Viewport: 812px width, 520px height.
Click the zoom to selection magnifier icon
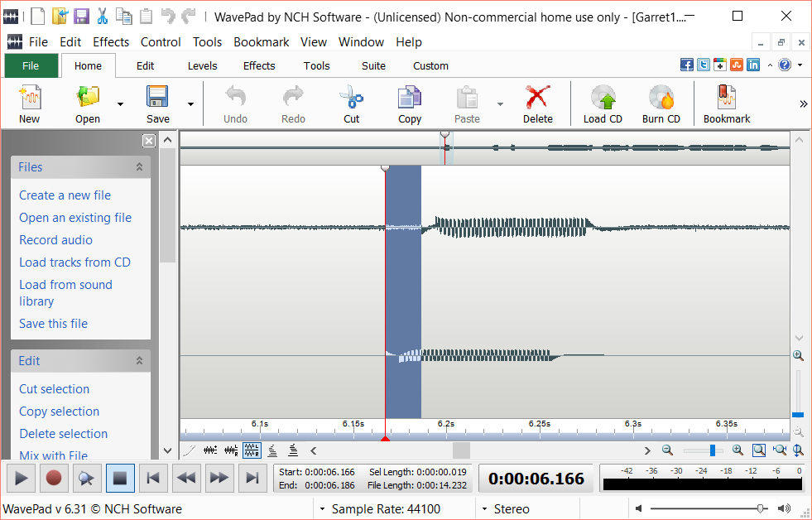click(x=759, y=450)
